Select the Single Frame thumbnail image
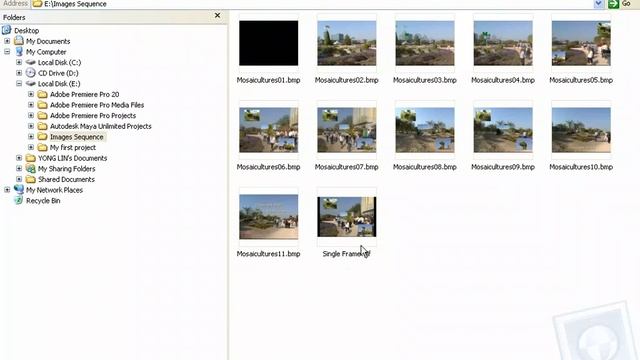This screenshot has width=640, height=360. click(x=347, y=217)
